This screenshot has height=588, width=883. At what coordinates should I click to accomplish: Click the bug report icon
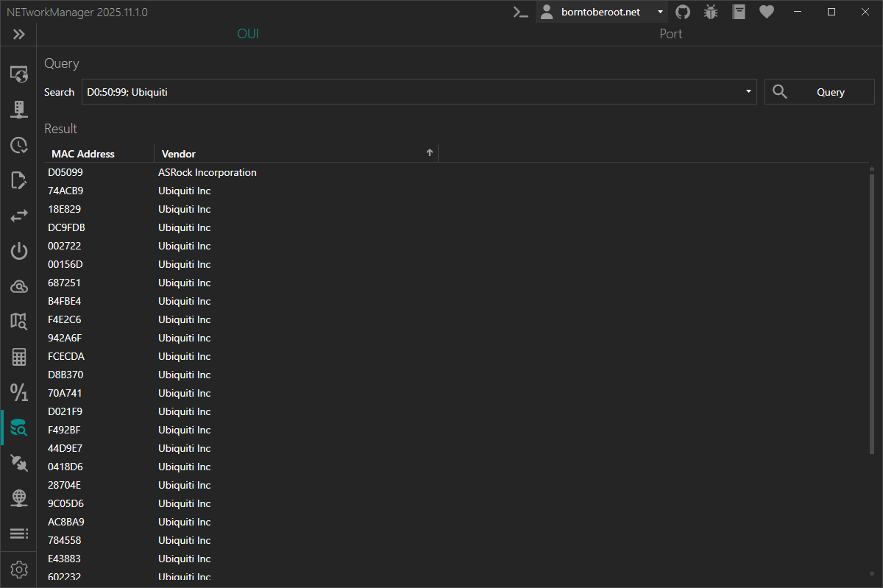pyautogui.click(x=711, y=12)
